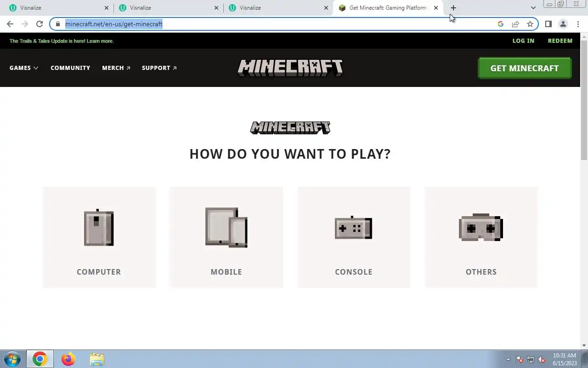Image resolution: width=588 pixels, height=368 pixels.
Task: Click Chrome icon in taskbar
Action: (40, 359)
